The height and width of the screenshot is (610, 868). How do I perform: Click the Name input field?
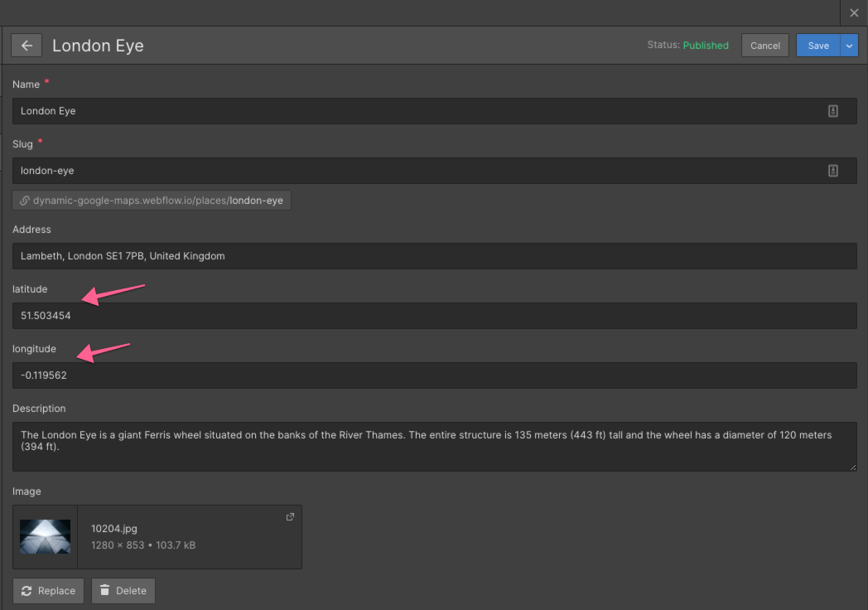click(x=435, y=111)
